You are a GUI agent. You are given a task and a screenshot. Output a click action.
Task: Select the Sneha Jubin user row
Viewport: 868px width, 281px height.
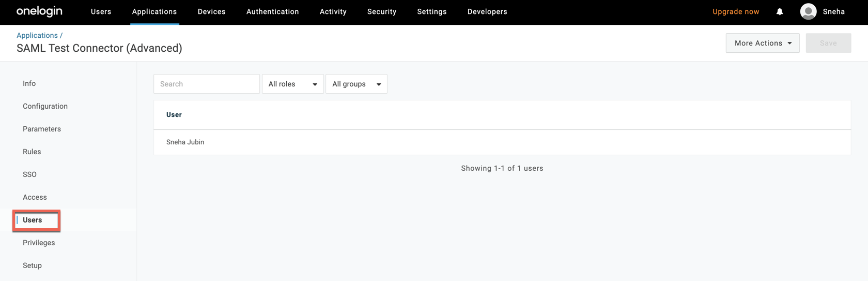point(185,142)
